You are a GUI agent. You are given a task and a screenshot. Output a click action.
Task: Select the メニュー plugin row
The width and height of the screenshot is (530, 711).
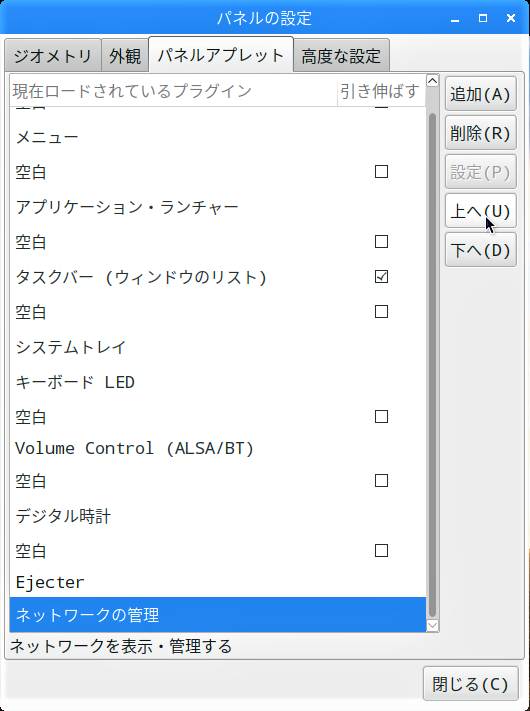(x=218, y=137)
